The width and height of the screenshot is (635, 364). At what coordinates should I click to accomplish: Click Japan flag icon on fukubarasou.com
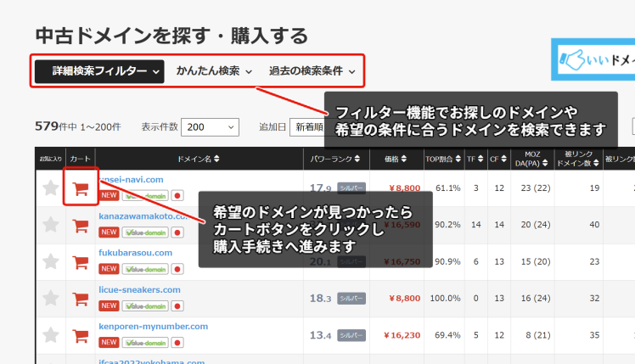pyautogui.click(x=177, y=269)
